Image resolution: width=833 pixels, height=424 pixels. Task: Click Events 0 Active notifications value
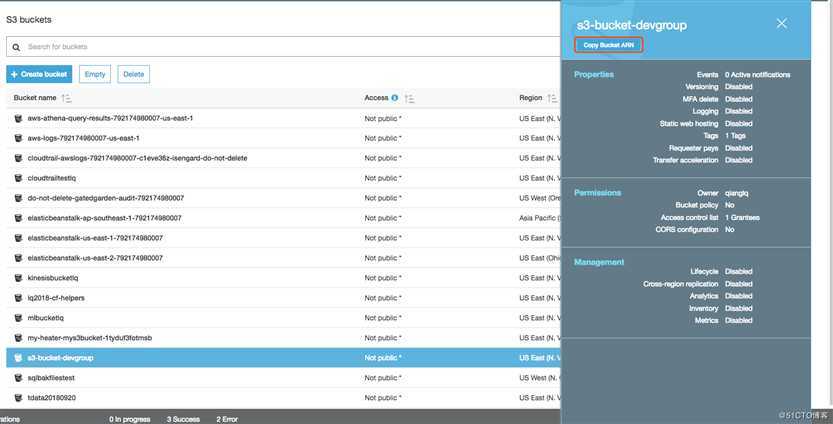click(758, 75)
